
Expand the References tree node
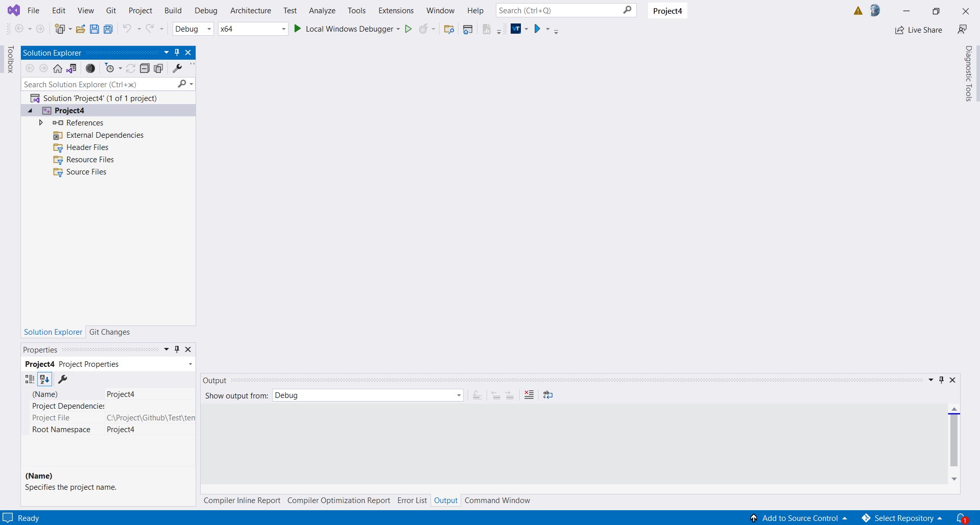pos(41,122)
